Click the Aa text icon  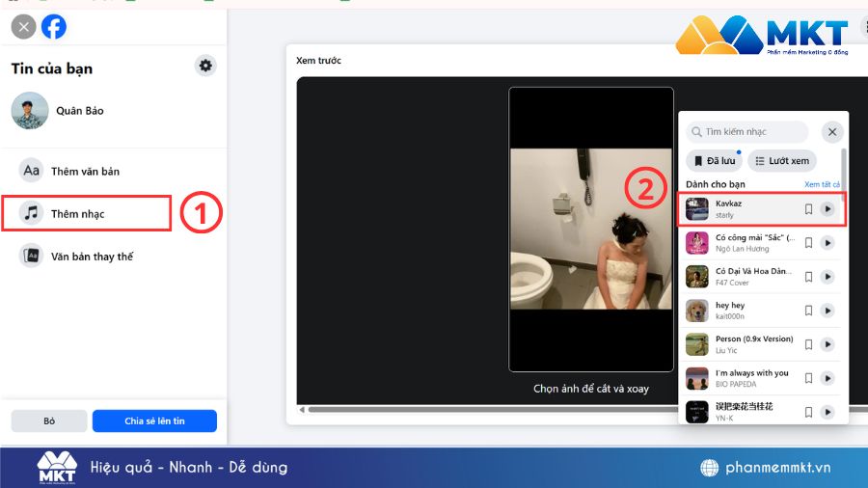tap(31, 171)
